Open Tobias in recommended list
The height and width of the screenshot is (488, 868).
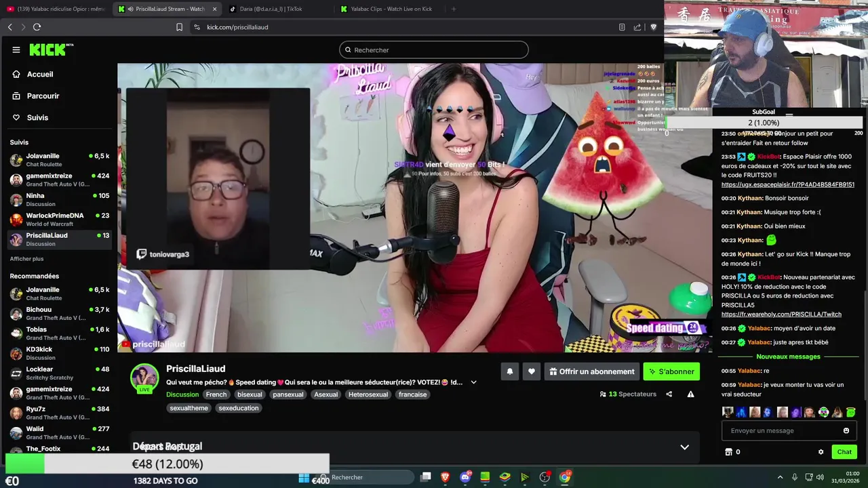pos(60,333)
